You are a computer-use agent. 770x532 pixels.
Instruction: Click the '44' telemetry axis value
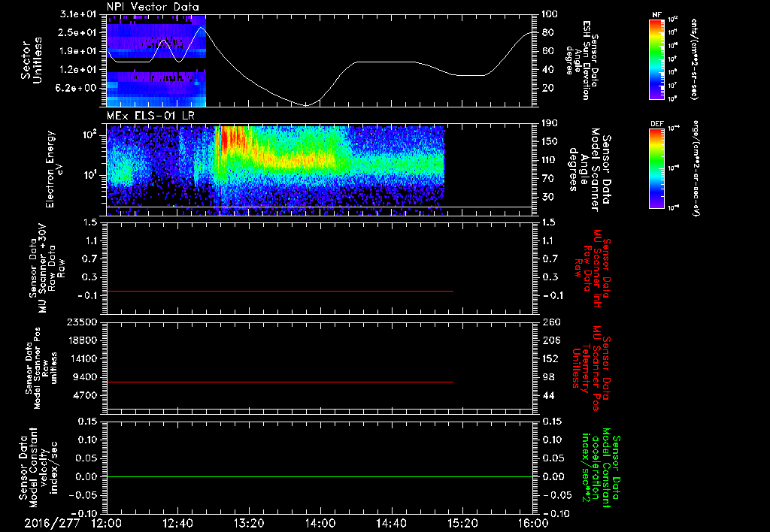547,395
